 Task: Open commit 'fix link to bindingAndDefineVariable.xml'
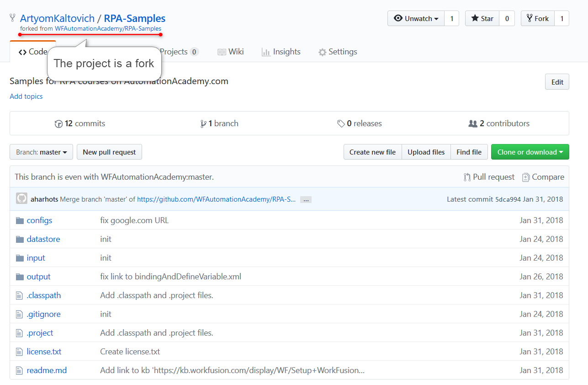pyautogui.click(x=171, y=277)
